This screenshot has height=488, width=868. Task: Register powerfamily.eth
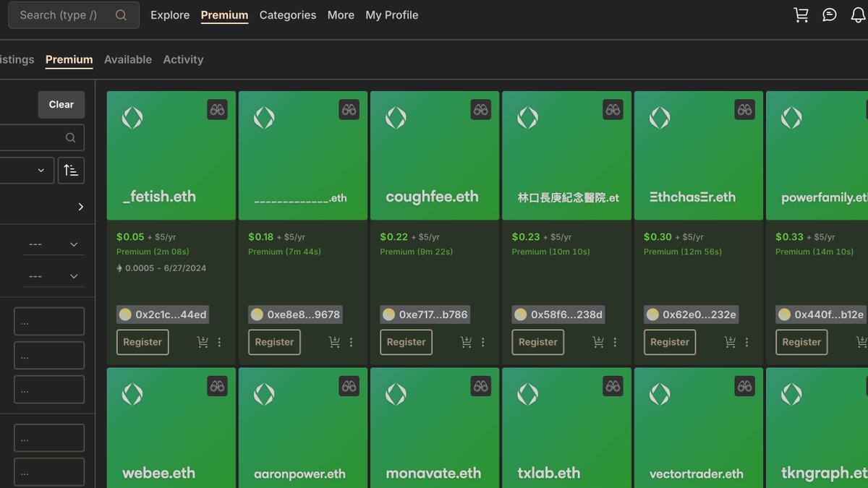801,342
